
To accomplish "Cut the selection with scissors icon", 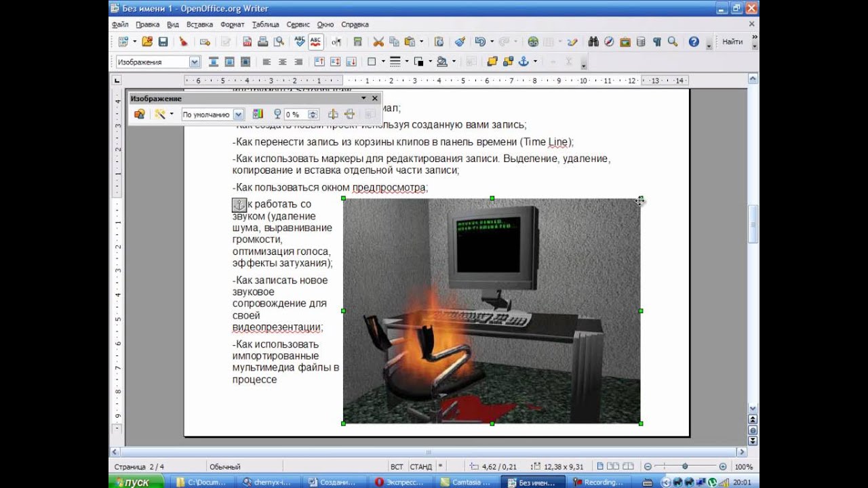I will (378, 42).
